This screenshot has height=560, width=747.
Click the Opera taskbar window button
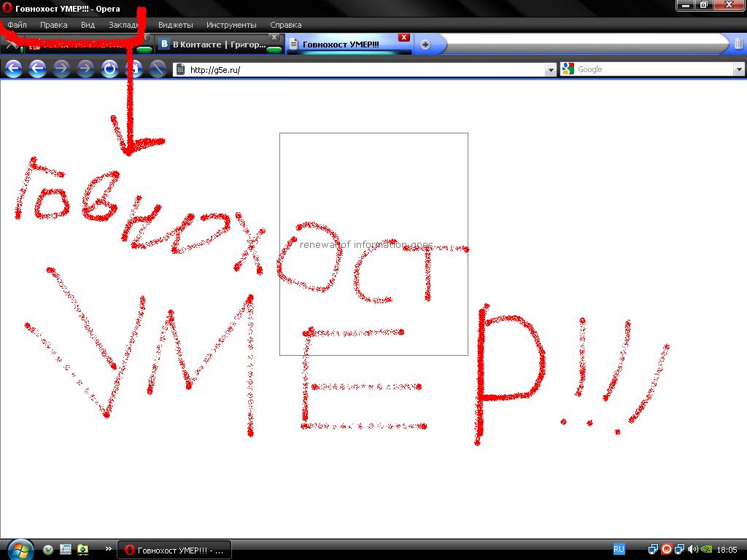pos(175,550)
